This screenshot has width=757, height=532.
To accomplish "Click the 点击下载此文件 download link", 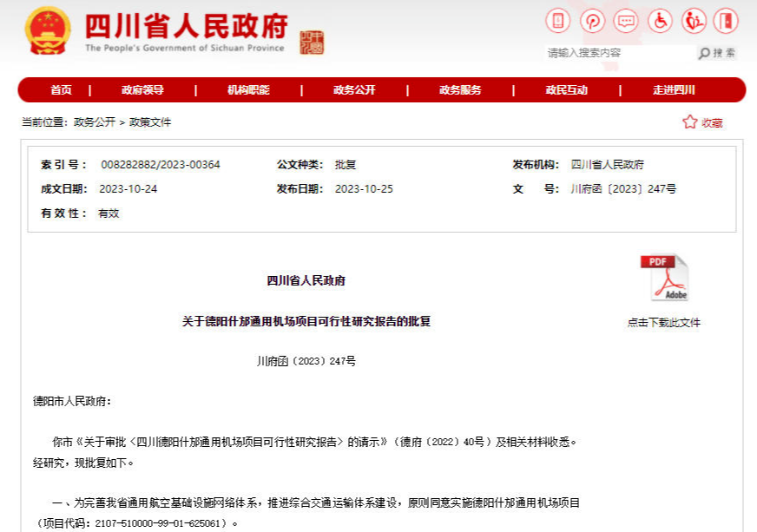I will pos(664,323).
